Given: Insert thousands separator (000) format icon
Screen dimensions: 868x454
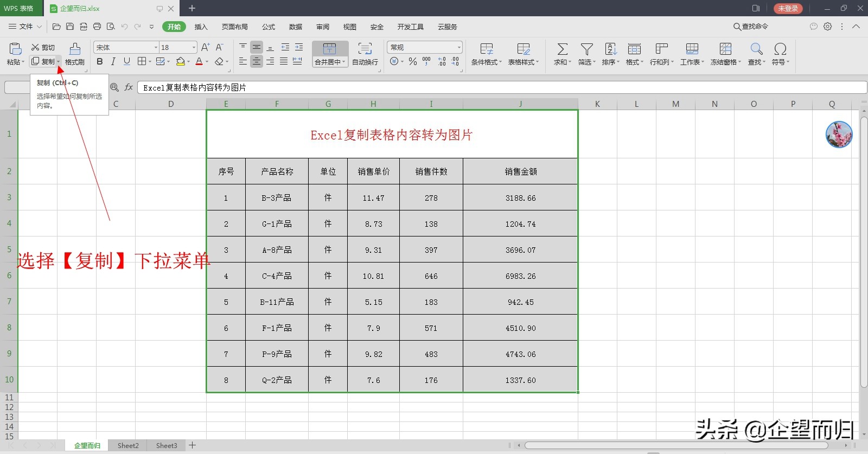Looking at the screenshot, I should [x=426, y=61].
